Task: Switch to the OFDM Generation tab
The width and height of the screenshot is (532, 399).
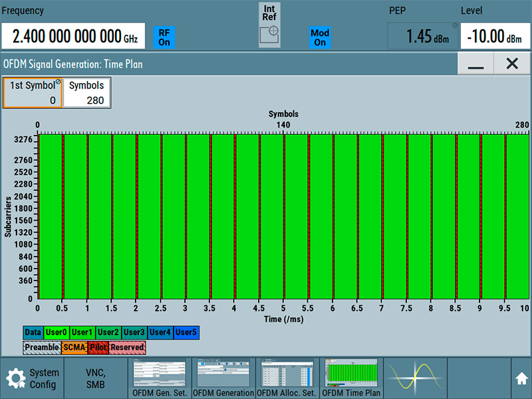Action: (x=223, y=378)
